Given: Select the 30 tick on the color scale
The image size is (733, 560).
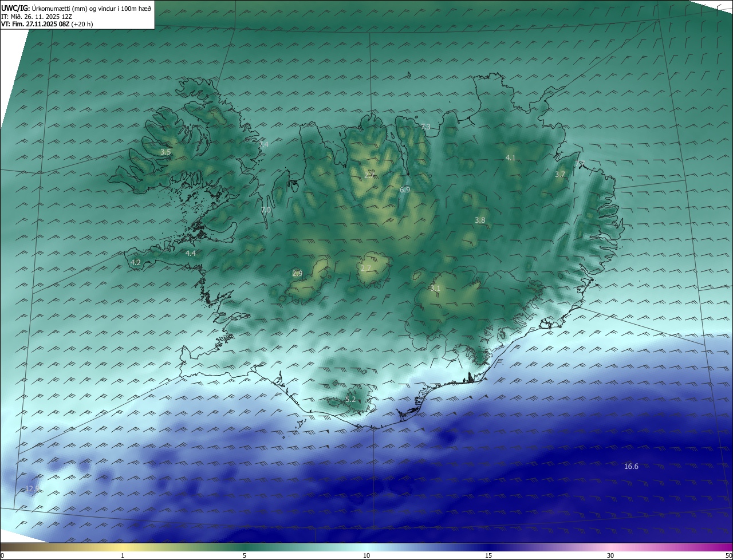Looking at the screenshot, I should click(x=610, y=555).
